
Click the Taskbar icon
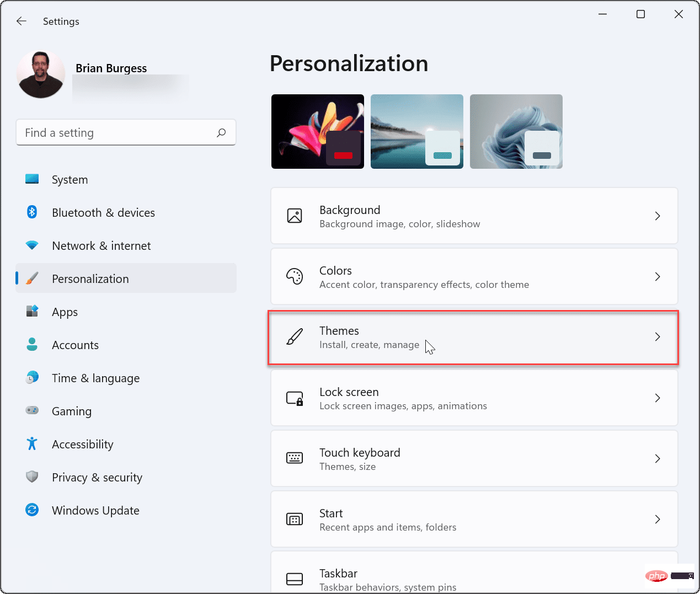[295, 579]
